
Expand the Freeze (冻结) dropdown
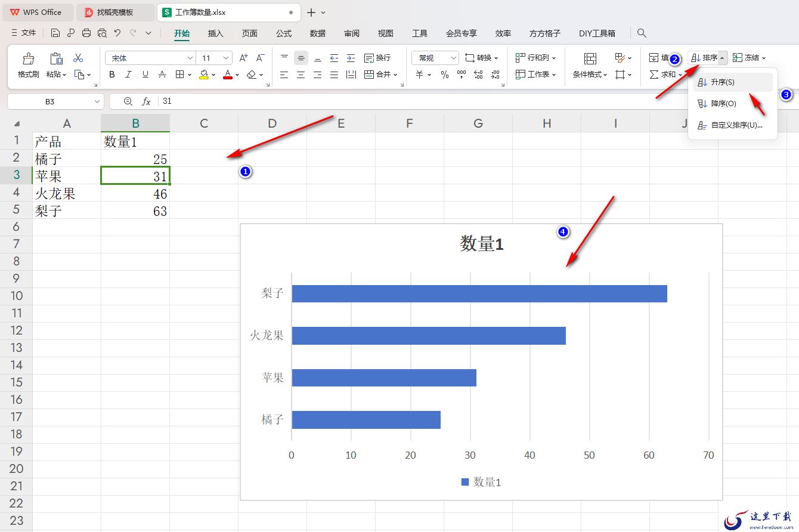tap(764, 58)
